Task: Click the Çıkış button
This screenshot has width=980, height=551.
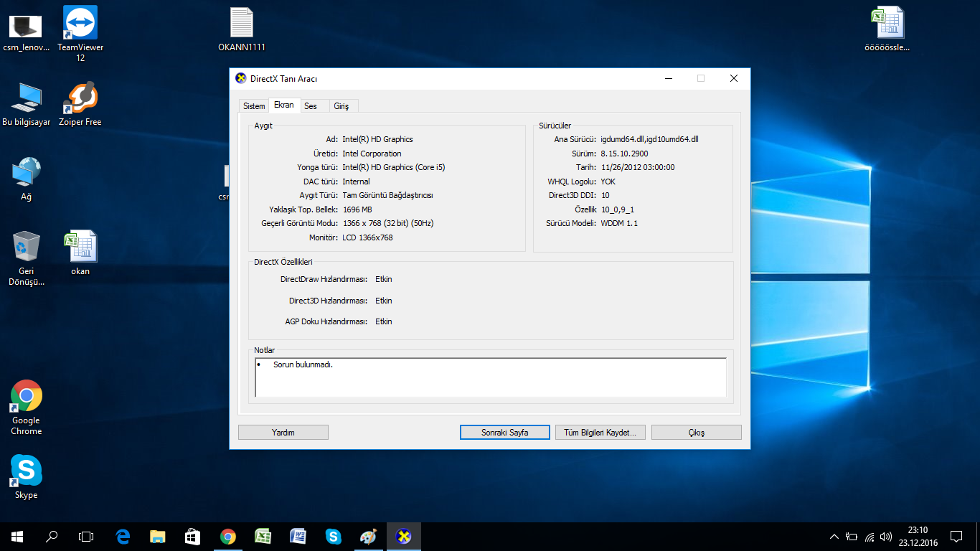Action: (x=697, y=433)
